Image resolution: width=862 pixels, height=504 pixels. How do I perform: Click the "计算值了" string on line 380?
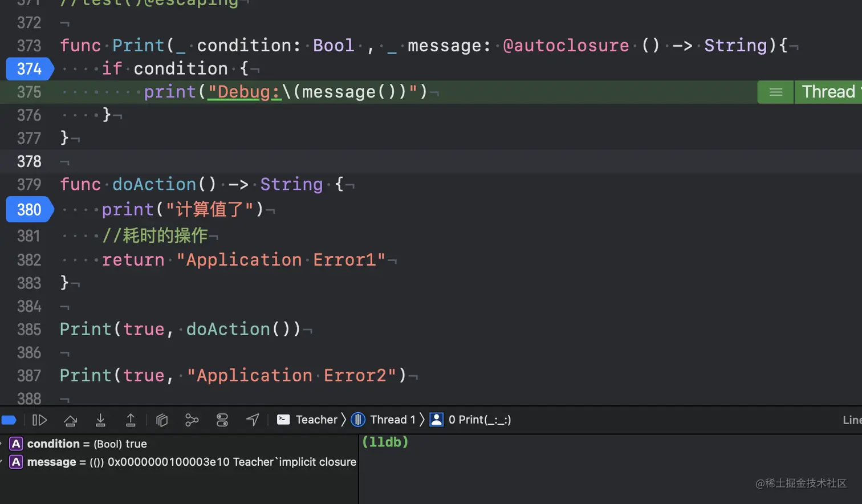pyautogui.click(x=210, y=210)
